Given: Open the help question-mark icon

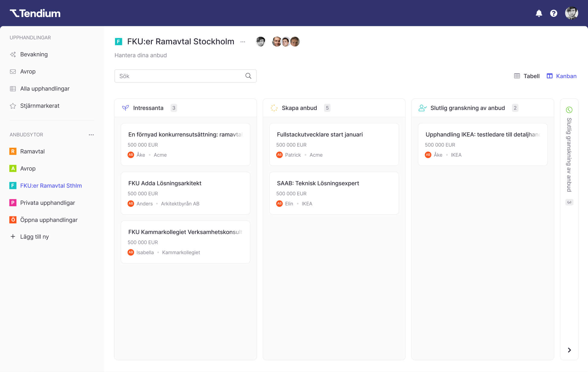Looking at the screenshot, I should pos(554,13).
